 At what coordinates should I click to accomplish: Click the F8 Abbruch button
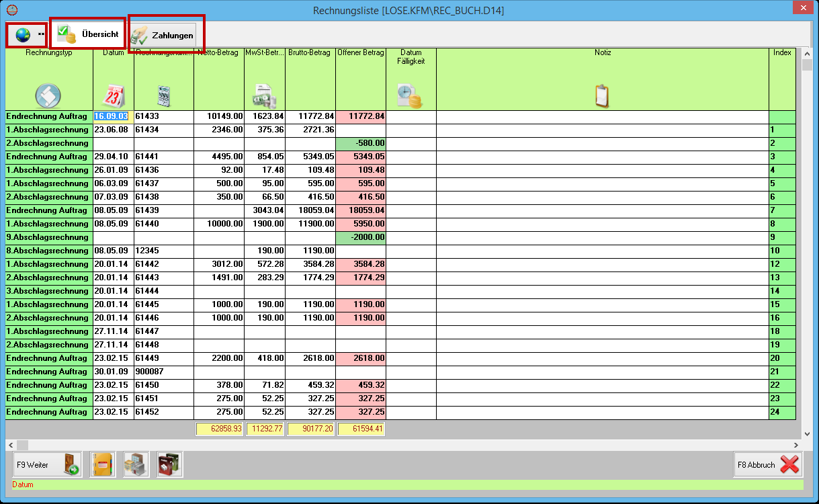(769, 464)
